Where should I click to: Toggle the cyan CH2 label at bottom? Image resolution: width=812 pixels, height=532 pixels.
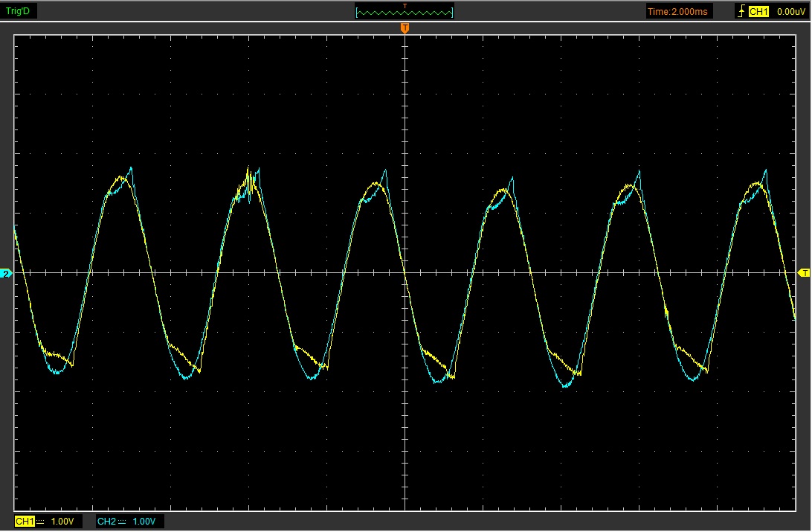coord(106,522)
